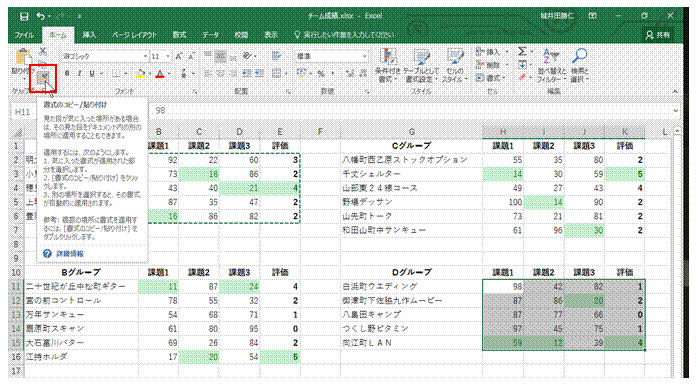Click the Borders icon
Screen dimensions: 698x384
(116, 73)
